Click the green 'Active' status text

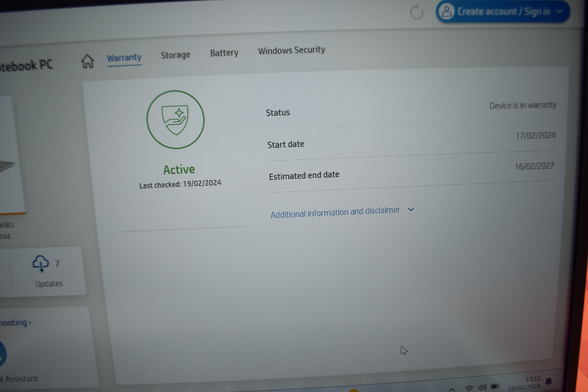179,170
